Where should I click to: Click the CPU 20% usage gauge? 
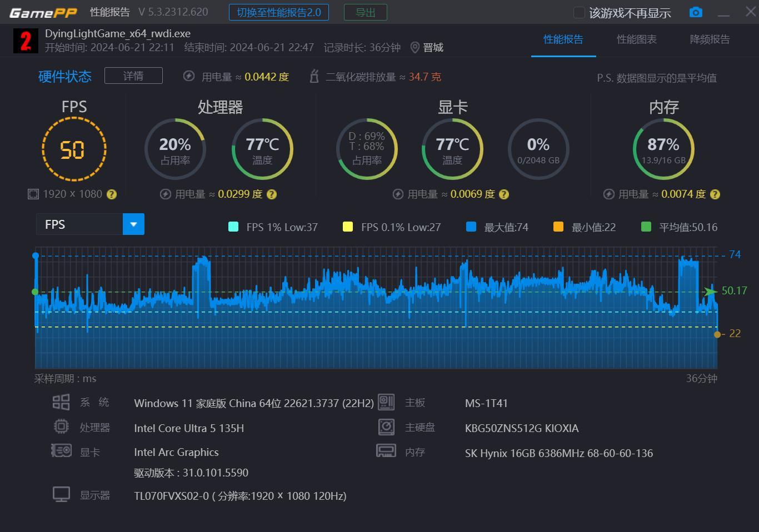[x=175, y=149]
